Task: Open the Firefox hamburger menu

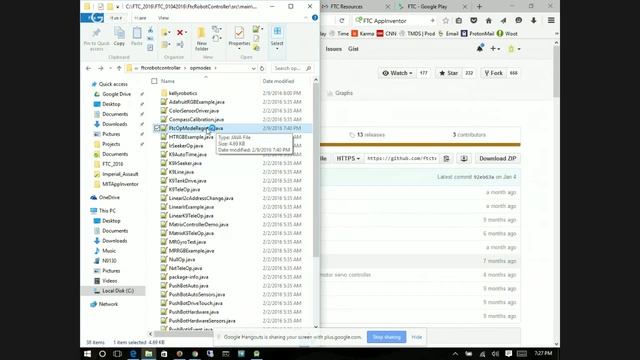Action: click(x=551, y=20)
